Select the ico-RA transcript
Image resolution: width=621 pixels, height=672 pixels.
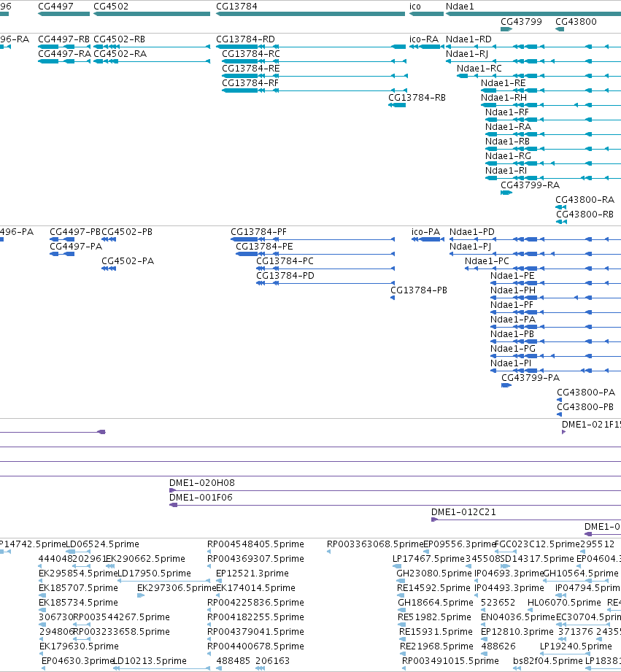(x=426, y=47)
